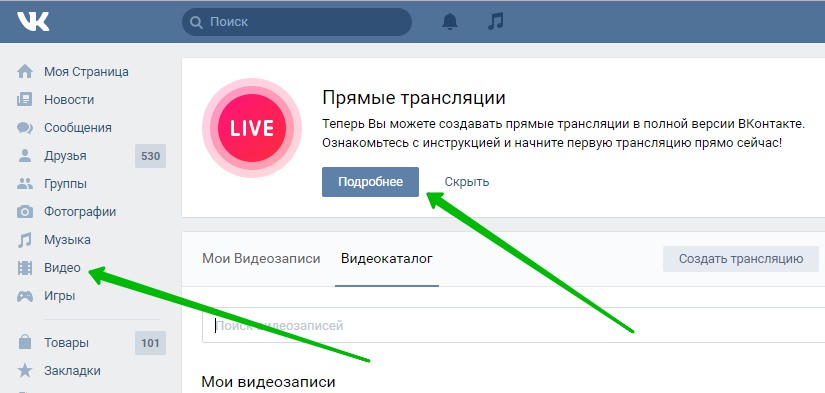This screenshot has width=825, height=393.
Task: Go to Новости feed
Action: 69,99
